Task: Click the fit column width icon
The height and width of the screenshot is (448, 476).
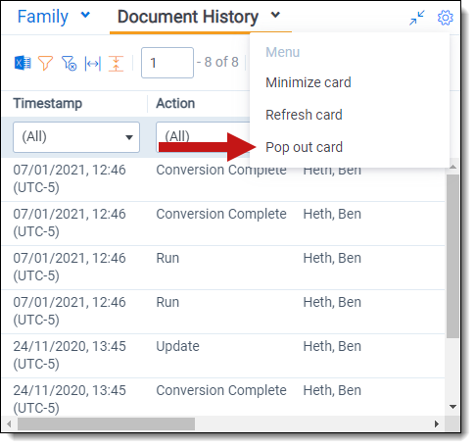Action: pyautogui.click(x=93, y=64)
